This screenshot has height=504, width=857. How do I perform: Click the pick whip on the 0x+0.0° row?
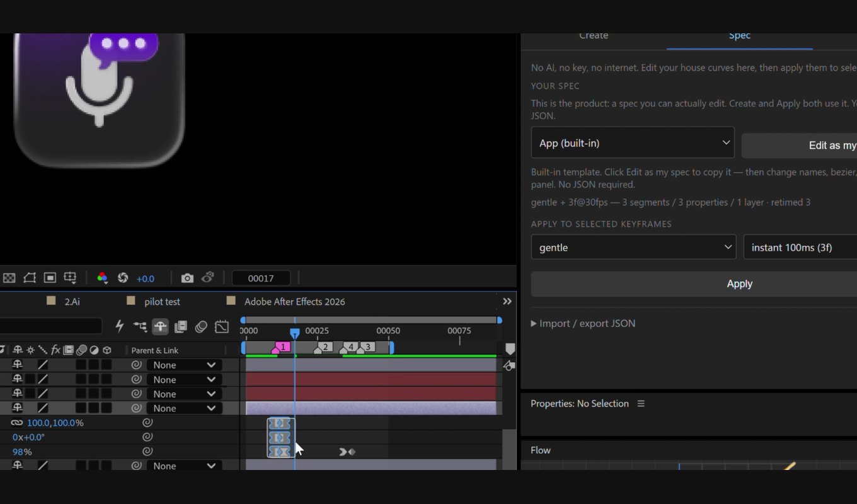(147, 437)
